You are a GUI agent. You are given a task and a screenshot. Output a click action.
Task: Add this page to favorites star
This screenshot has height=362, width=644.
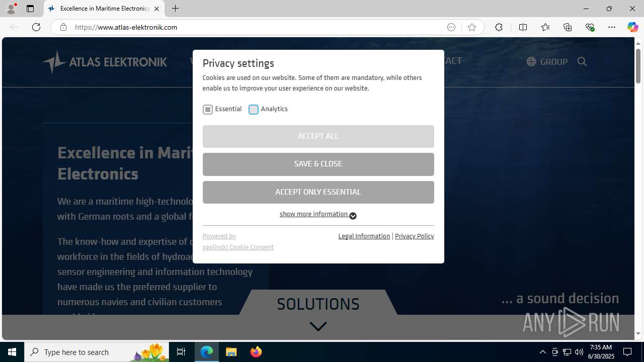471,27
